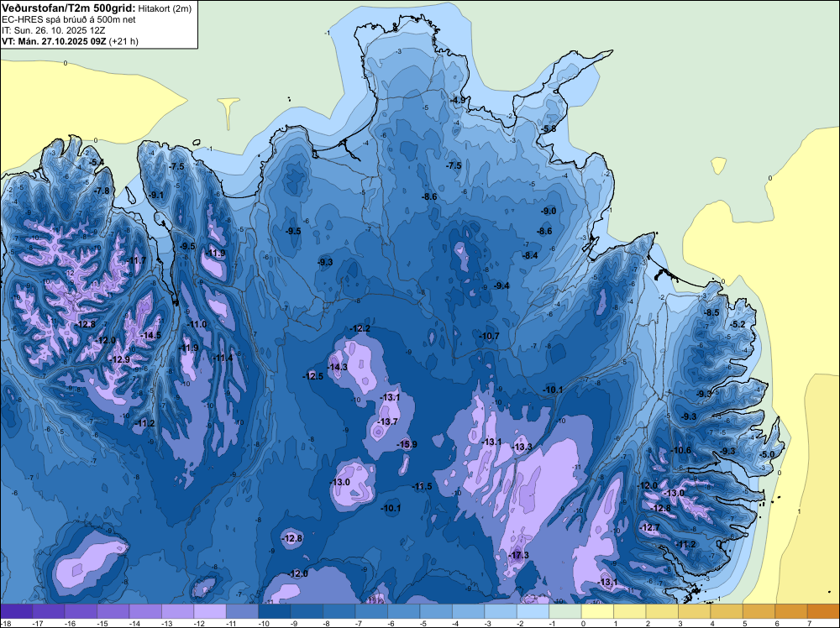
Task: Click the temperature label "-9.0"
Action: (548, 212)
